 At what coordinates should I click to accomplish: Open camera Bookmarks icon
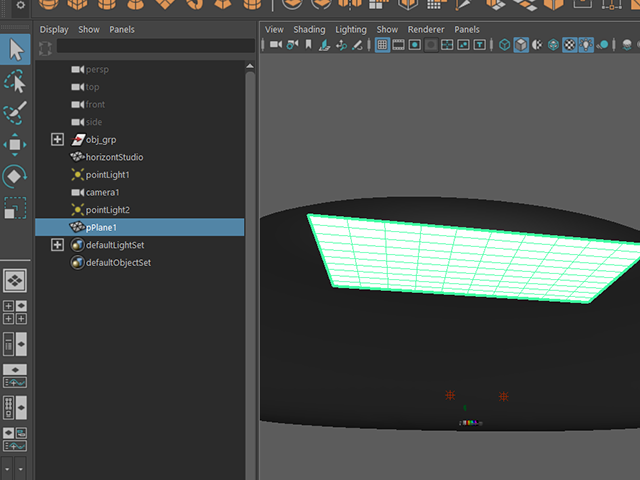click(x=309, y=44)
